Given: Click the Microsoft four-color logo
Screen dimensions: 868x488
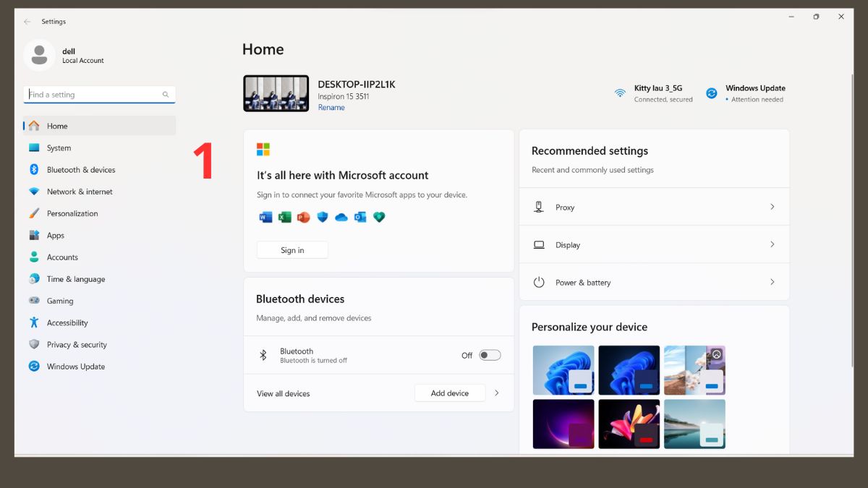Looking at the screenshot, I should tap(263, 150).
